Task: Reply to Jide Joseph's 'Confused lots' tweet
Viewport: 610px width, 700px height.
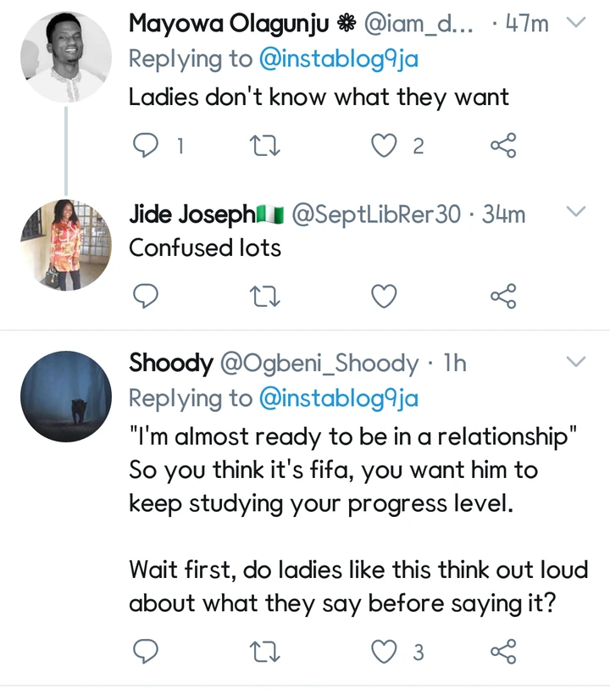Action: pos(147,296)
